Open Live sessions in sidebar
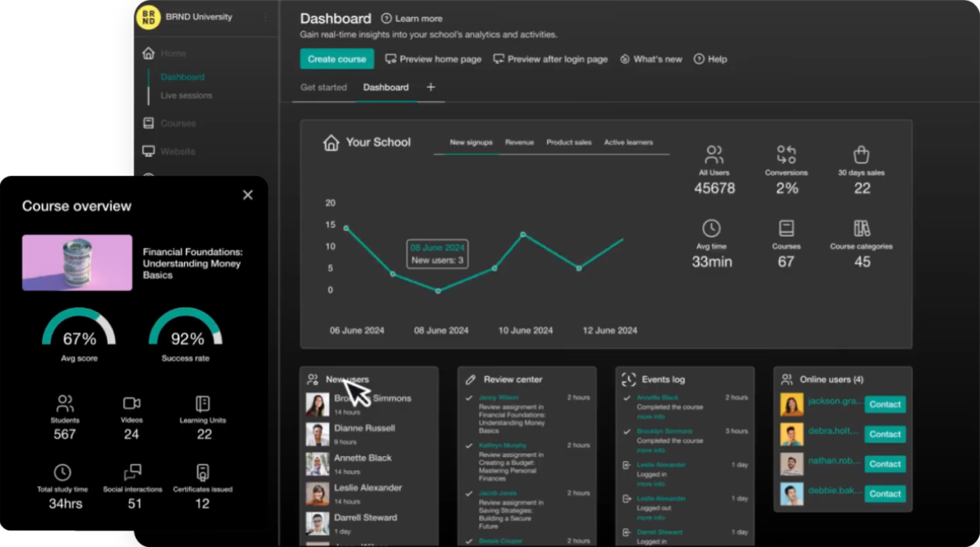 coord(186,96)
